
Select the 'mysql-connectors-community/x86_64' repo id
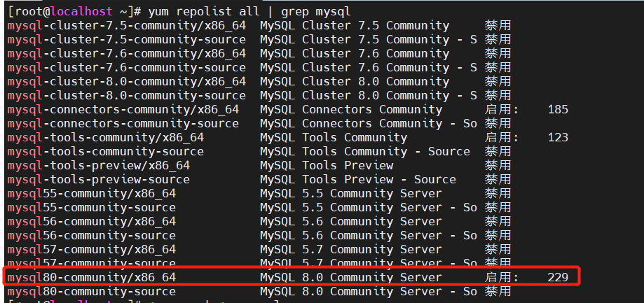(x=123, y=110)
